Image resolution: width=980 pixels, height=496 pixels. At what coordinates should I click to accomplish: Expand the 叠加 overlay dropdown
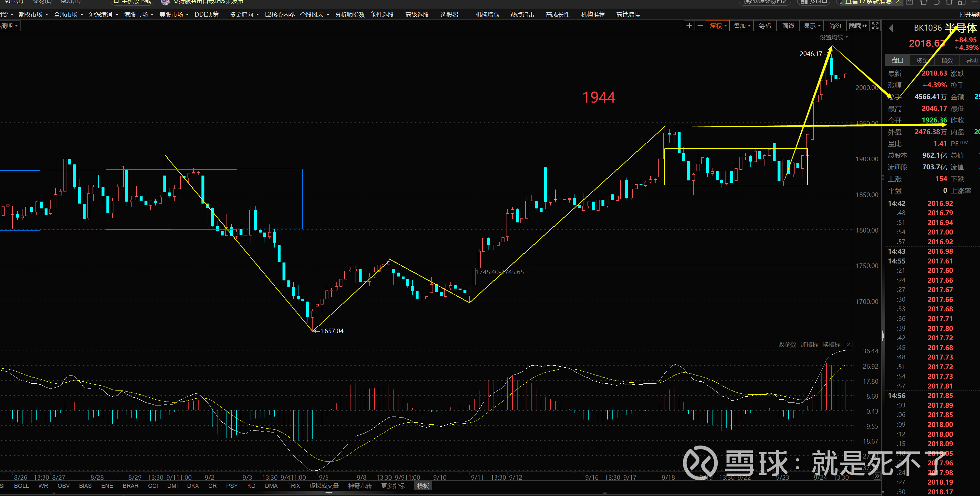coord(742,26)
